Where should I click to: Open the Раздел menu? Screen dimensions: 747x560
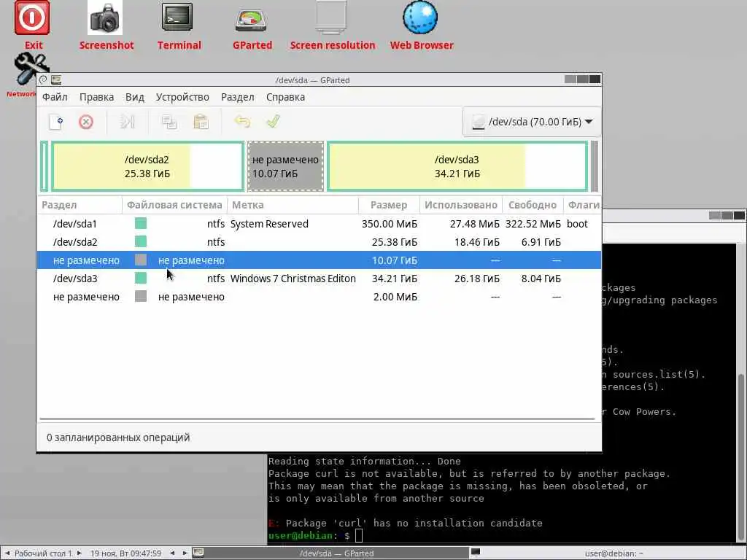click(238, 97)
